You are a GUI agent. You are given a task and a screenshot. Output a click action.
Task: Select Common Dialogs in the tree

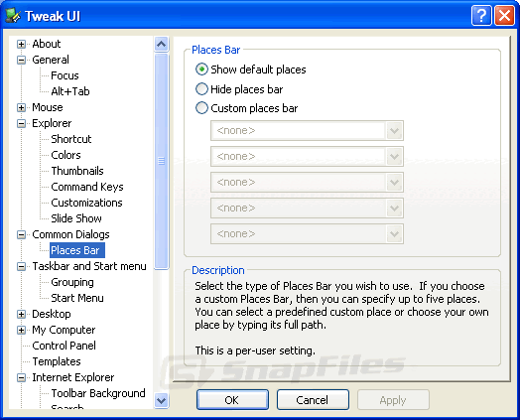click(x=71, y=234)
